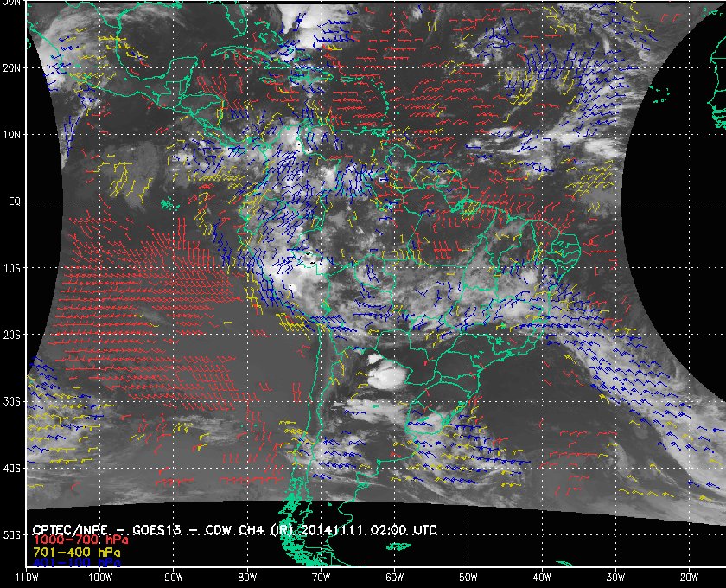Select the red 1000-700 hPa legend entry
Screen dimensions: 726x588
(x=80, y=540)
